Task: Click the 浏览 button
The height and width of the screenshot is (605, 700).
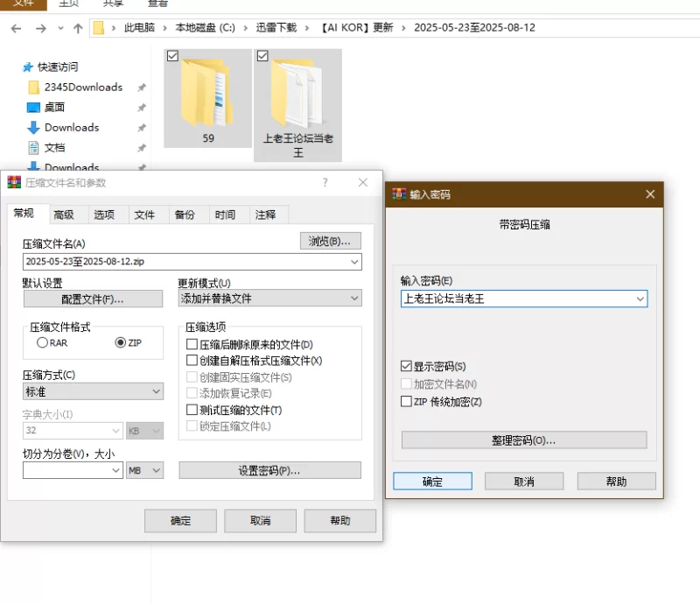Action: (x=330, y=241)
